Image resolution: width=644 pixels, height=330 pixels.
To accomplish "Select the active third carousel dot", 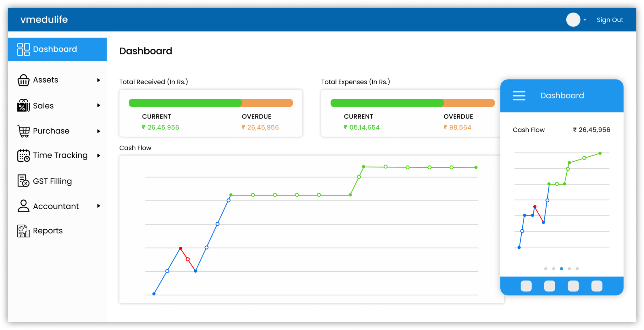I will (561, 269).
